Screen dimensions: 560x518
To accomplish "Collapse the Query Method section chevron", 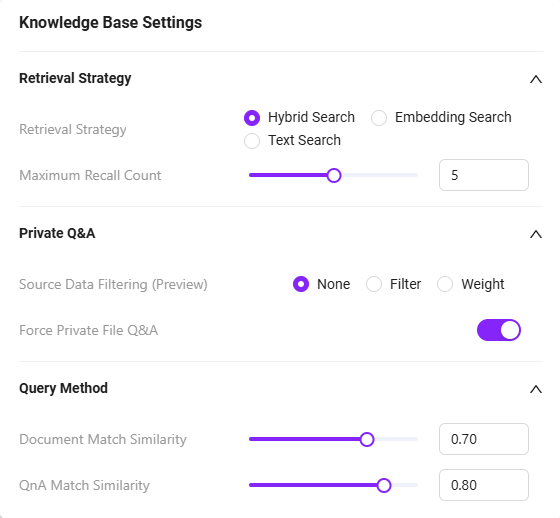I will [x=536, y=389].
